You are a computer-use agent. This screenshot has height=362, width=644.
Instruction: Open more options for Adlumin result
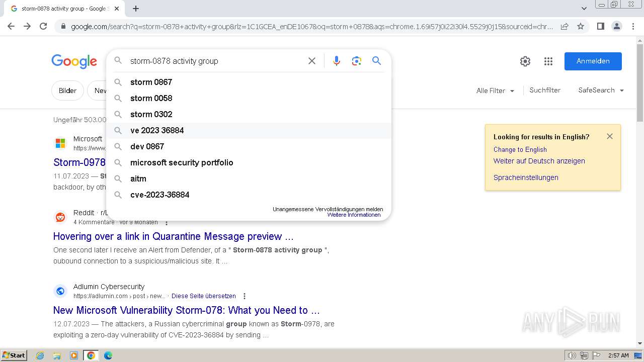[245, 296]
